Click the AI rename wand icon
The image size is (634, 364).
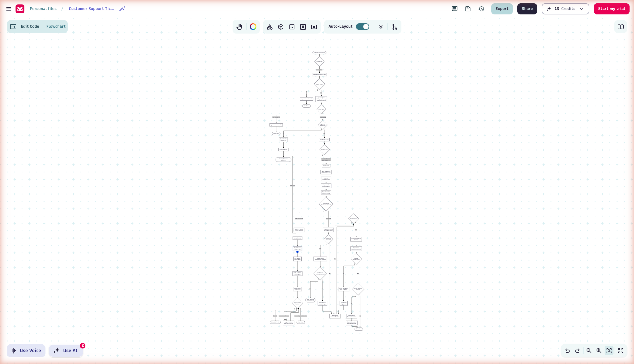click(x=122, y=9)
